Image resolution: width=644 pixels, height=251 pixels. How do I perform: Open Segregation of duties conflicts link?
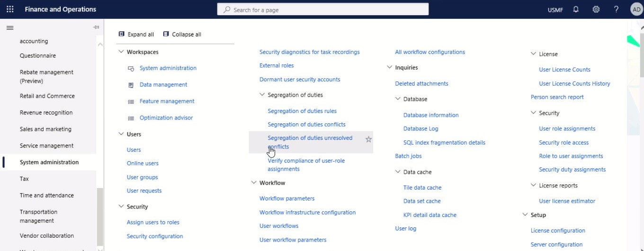307,124
